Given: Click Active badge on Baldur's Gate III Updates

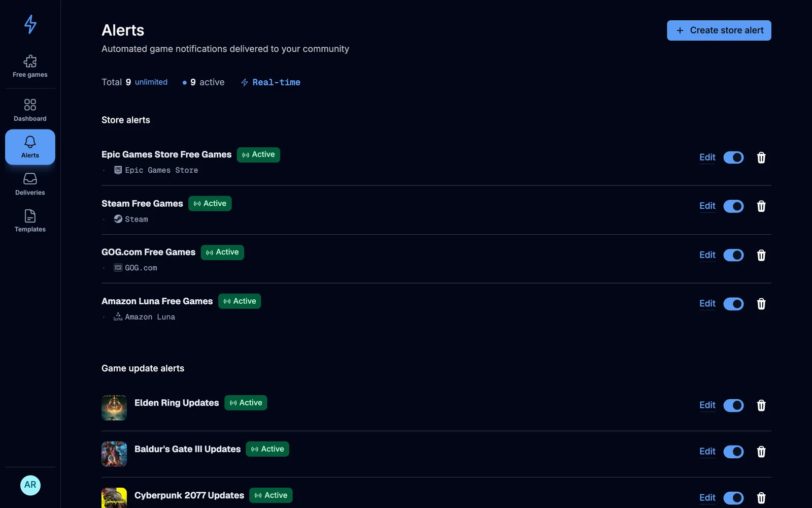Looking at the screenshot, I should tap(267, 449).
